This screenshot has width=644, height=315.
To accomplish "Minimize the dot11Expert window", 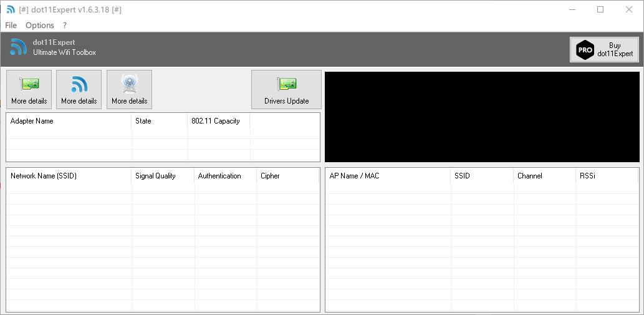I will pos(572,9).
